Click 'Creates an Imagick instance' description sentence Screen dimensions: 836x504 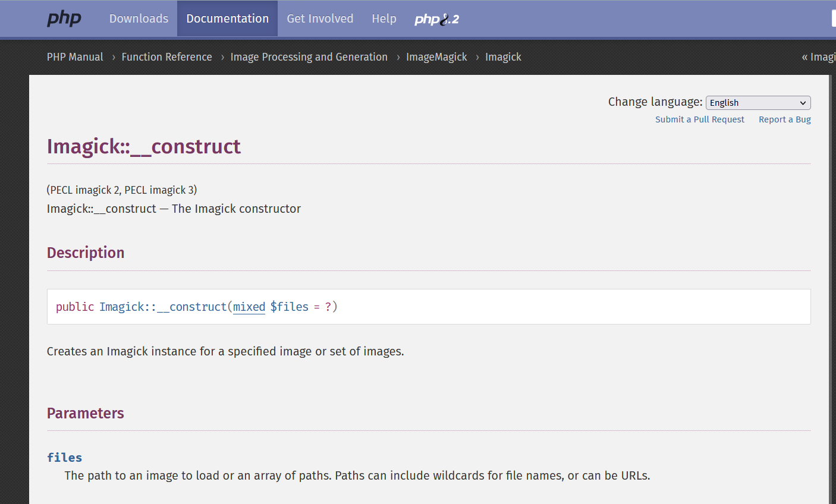click(225, 351)
